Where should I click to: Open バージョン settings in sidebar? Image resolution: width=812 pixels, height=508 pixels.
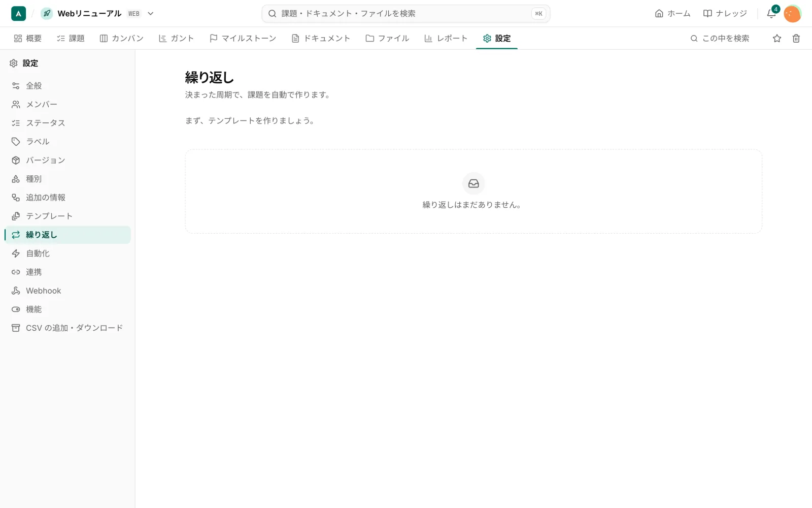click(67, 160)
